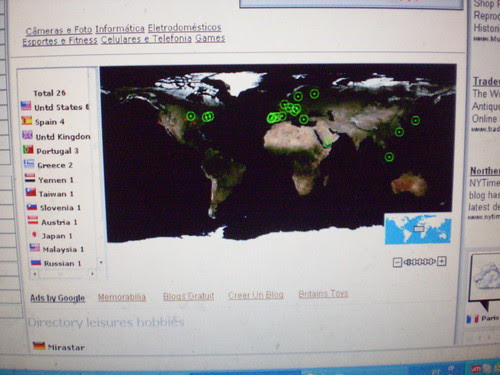Click the Memorabilia ad link
This screenshot has height=375, width=500.
click(122, 297)
